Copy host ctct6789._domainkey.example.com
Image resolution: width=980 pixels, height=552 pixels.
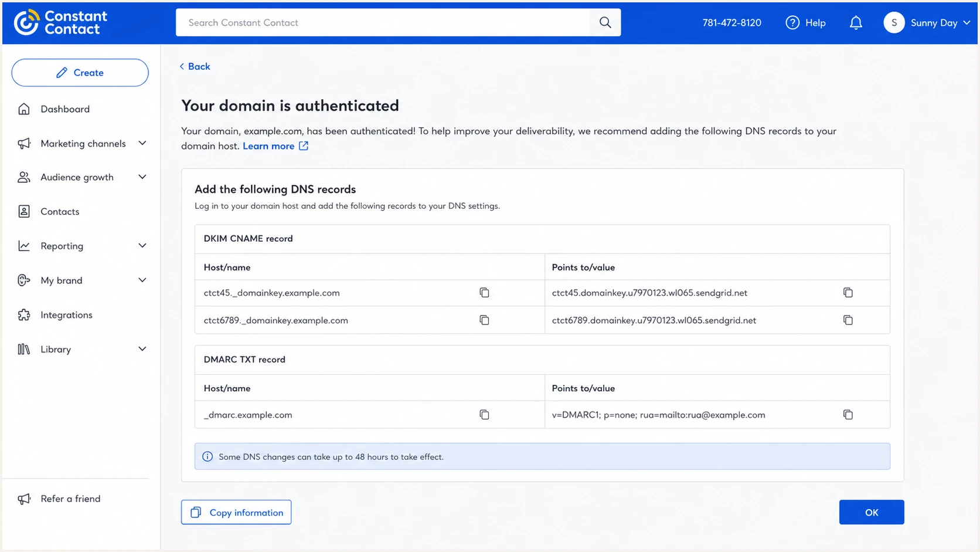pyautogui.click(x=484, y=320)
